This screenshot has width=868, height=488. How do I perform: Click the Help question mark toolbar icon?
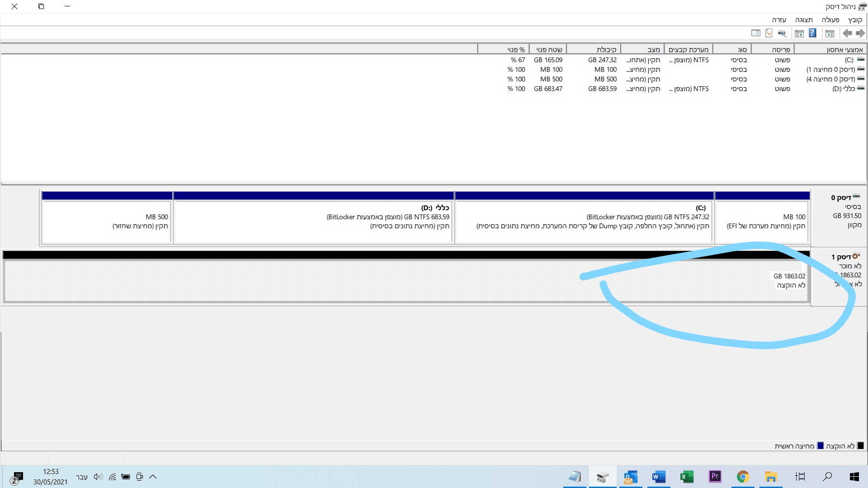(x=812, y=33)
